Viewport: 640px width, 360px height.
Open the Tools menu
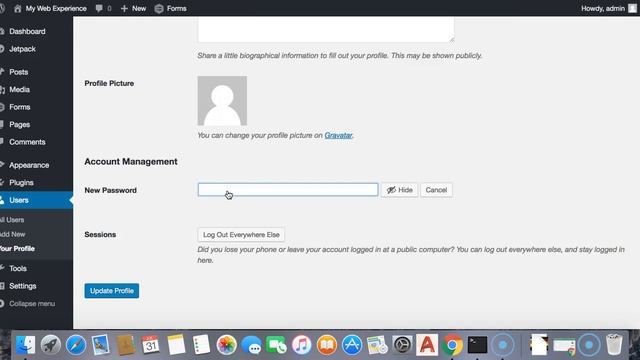[x=18, y=269]
